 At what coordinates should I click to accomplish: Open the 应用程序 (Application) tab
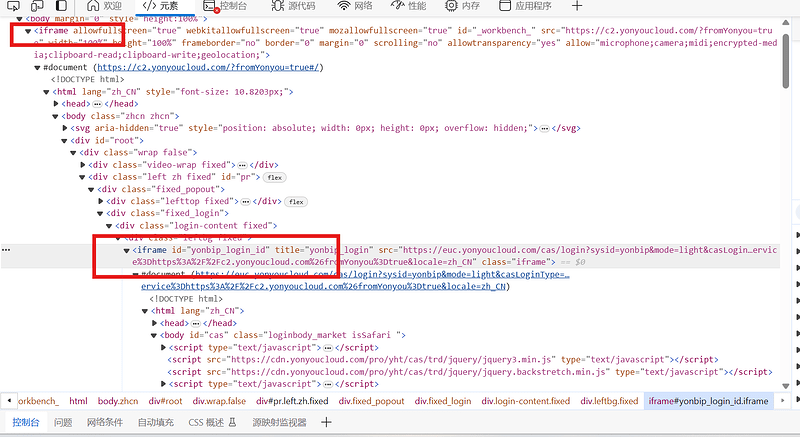tap(526, 6)
